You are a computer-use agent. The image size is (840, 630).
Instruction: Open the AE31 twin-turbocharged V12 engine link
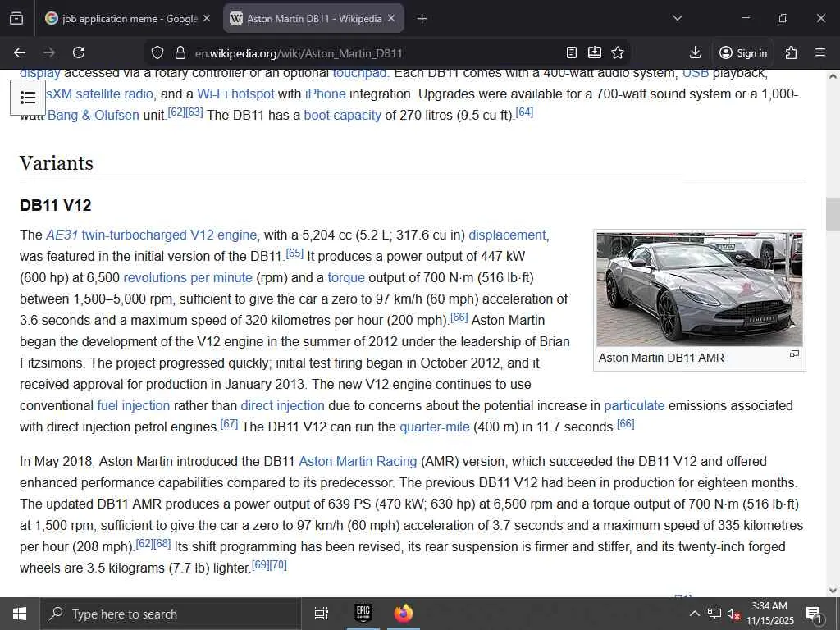pyautogui.click(x=152, y=235)
